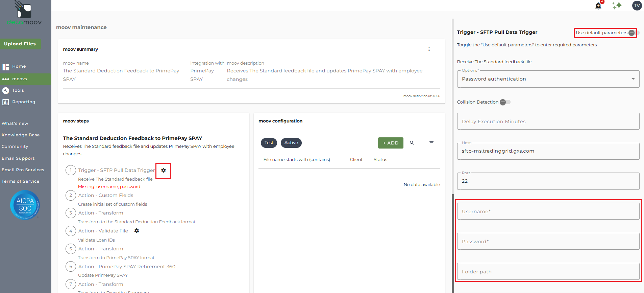Select step 6 circle in moov steps

pos(71,267)
